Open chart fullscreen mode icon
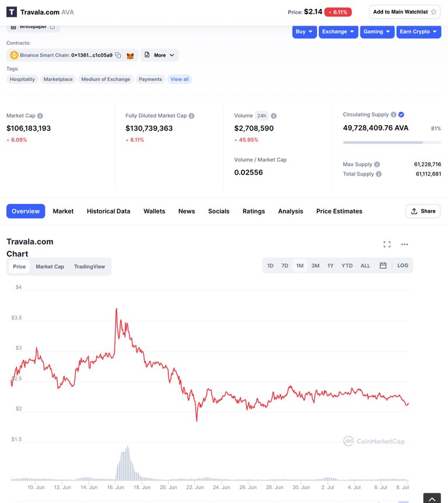The image size is (448, 503). (387, 244)
